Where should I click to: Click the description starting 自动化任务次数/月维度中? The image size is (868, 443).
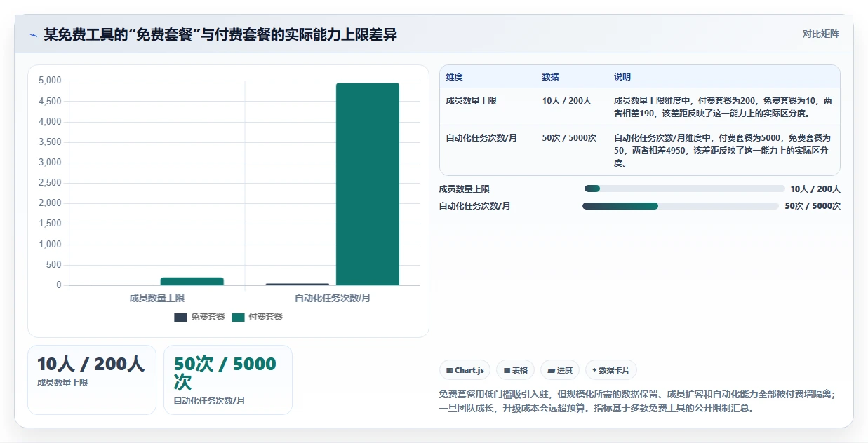723,150
